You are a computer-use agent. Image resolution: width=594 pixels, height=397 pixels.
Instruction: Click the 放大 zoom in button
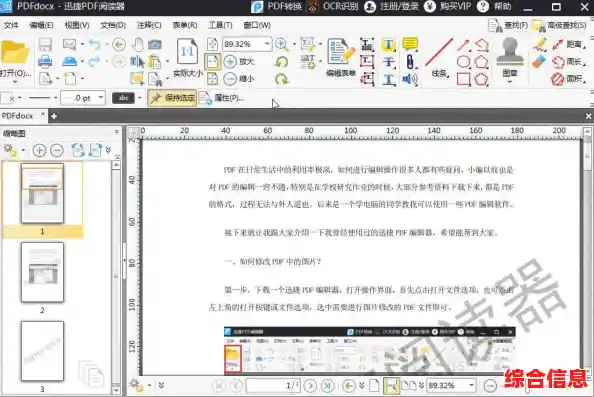coord(239,61)
